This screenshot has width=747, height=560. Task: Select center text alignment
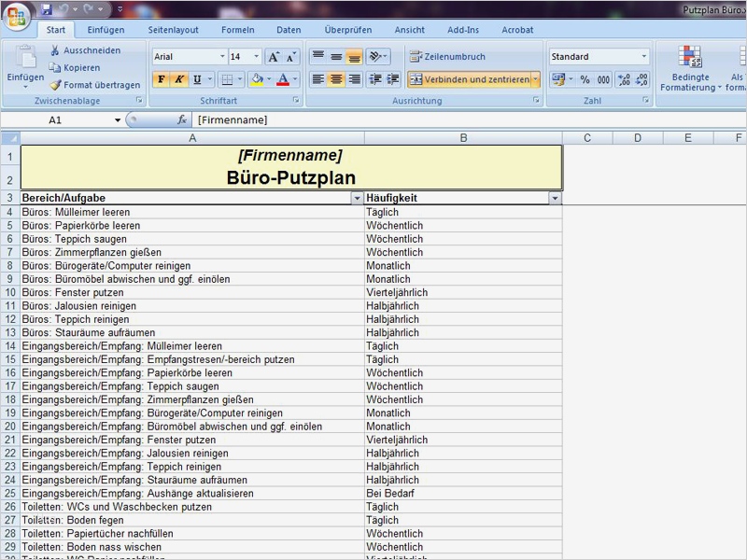click(x=336, y=78)
